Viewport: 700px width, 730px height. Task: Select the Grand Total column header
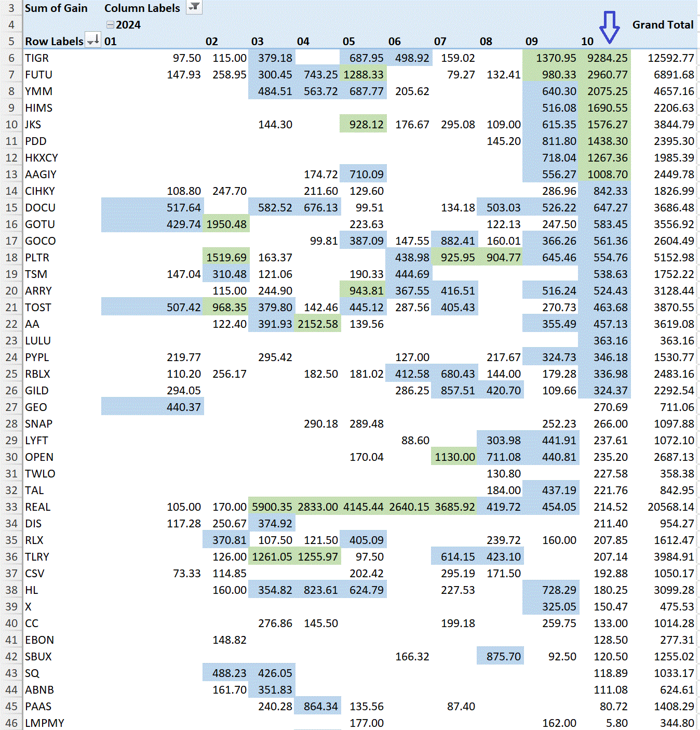pos(663,25)
